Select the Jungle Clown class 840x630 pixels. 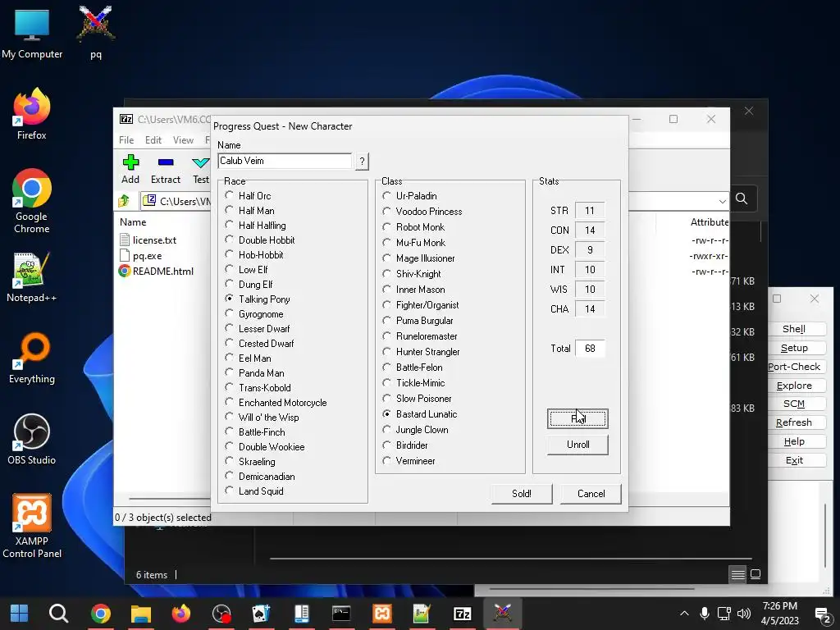point(416,430)
